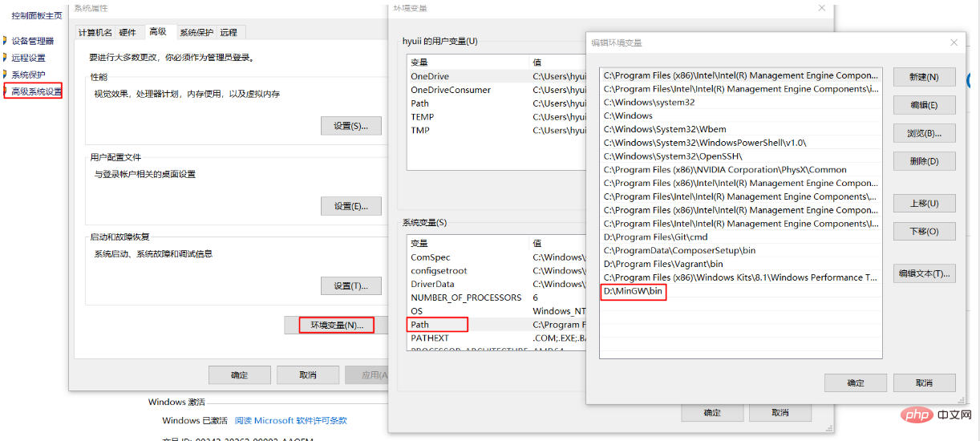
Task: Select the D:\Program Files\Vagrant\bin entry
Action: 740,264
